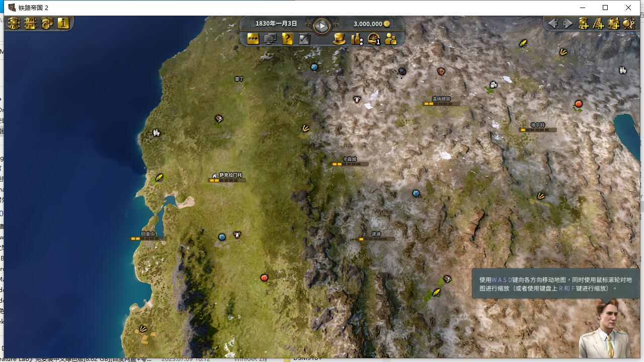Screen dimensions: 644x362
Task: Open the factory industry icon with stars
Action: click(357, 39)
